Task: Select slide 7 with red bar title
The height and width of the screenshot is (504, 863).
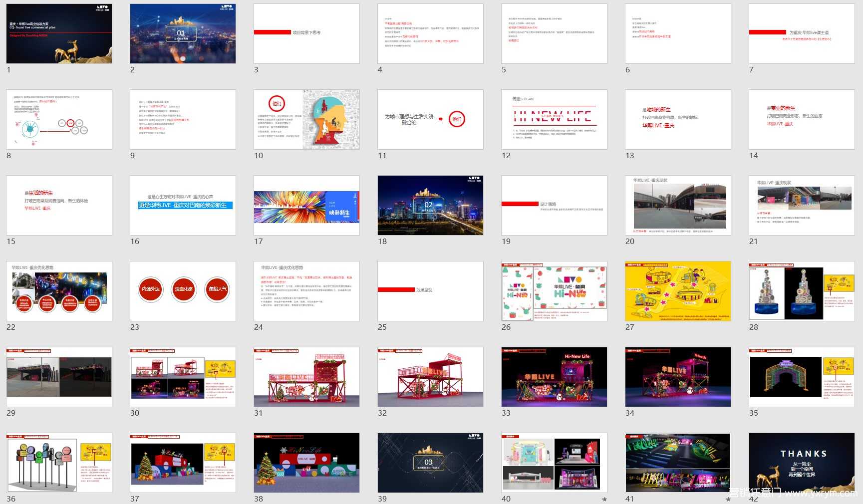Action: [x=802, y=33]
